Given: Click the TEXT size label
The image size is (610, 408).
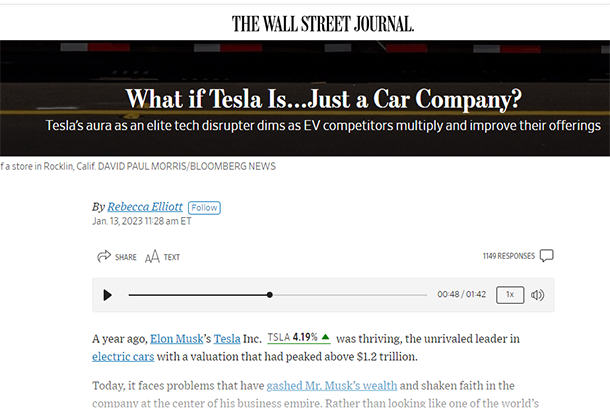Looking at the screenshot, I should 172,257.
